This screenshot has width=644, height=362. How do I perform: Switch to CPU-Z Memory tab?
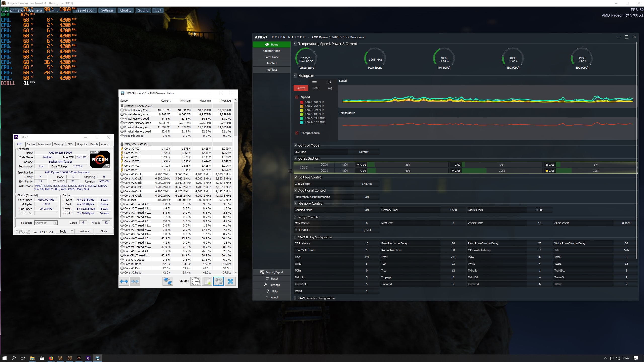(59, 144)
